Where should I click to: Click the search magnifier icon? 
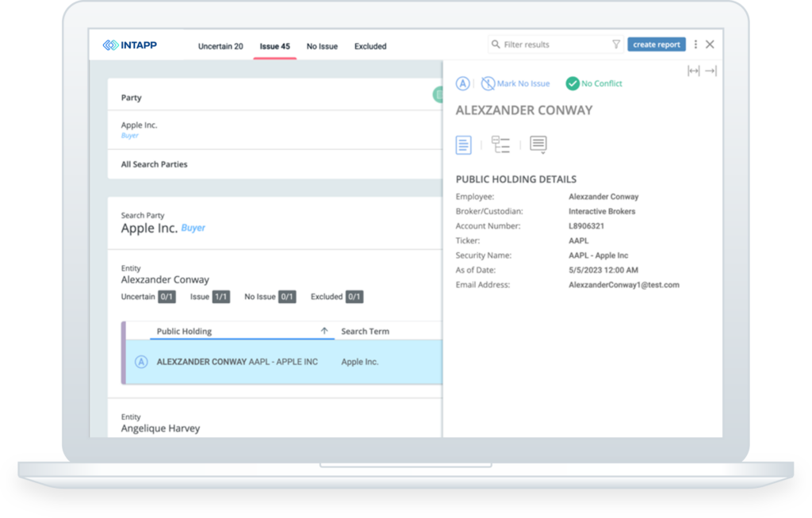tap(496, 44)
